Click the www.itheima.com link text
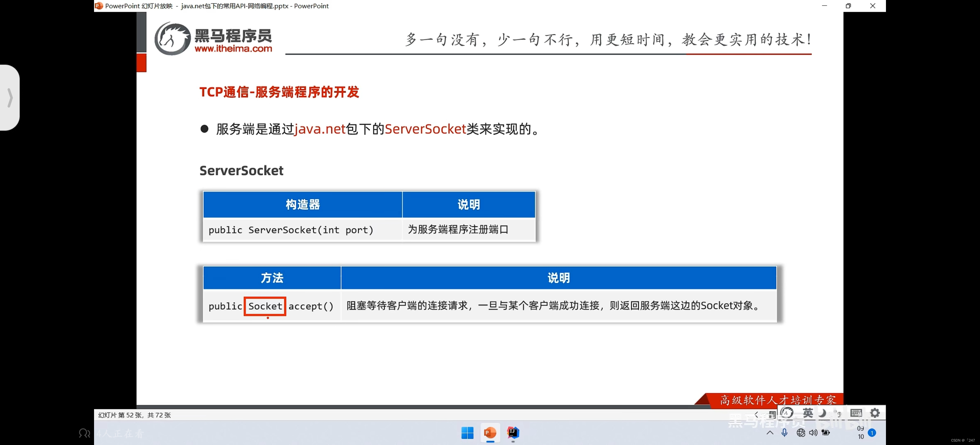 (233, 49)
